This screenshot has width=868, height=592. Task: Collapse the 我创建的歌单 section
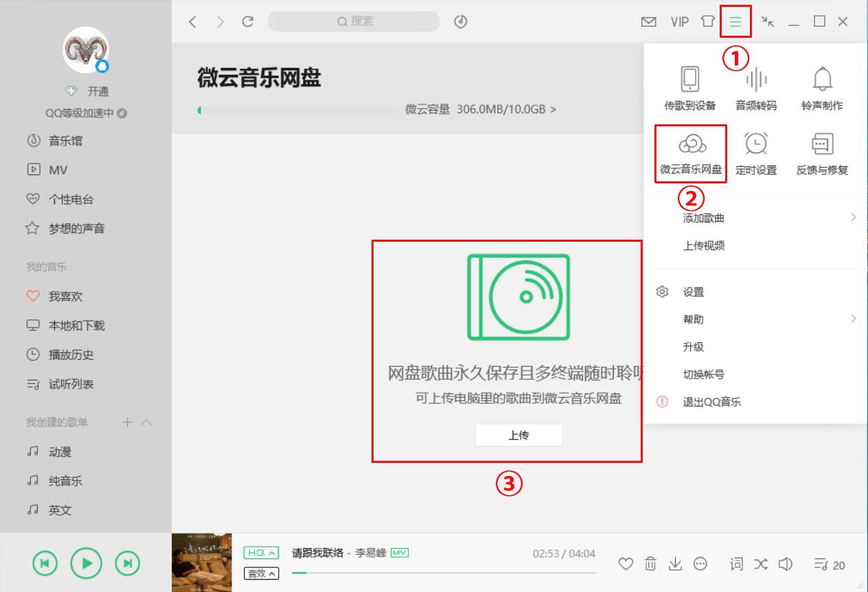[146, 422]
